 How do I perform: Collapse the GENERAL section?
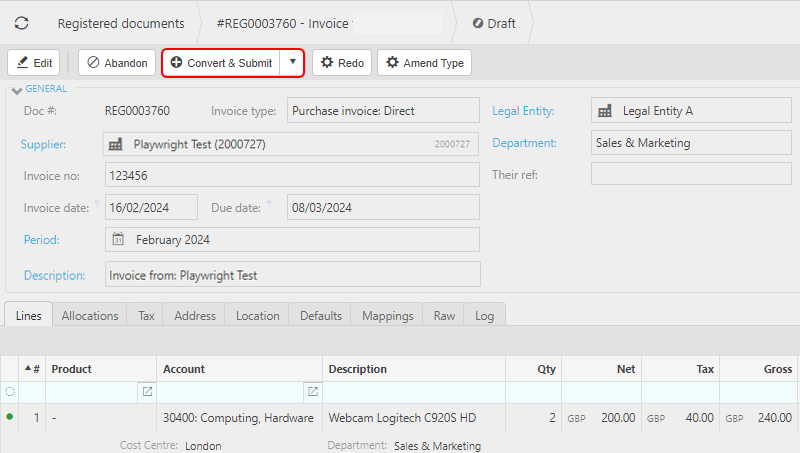click(x=15, y=90)
